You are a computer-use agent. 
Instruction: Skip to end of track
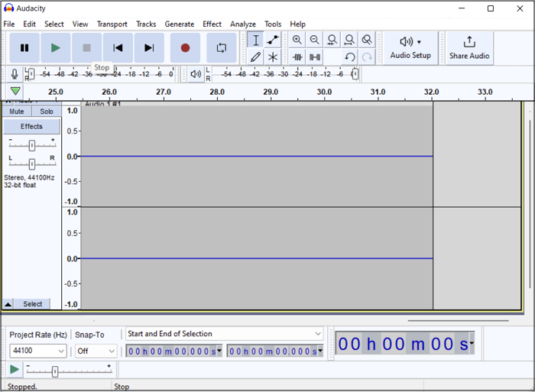[x=149, y=48]
